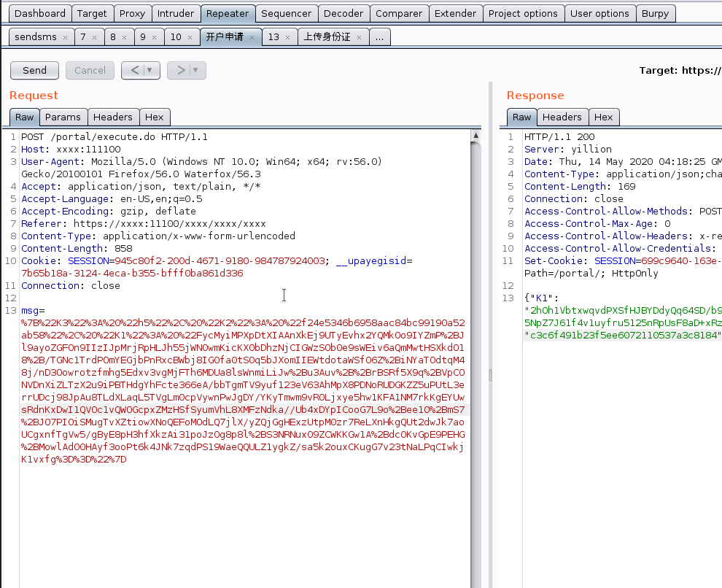
Task: Close repeater tab 9
Action: (155, 37)
